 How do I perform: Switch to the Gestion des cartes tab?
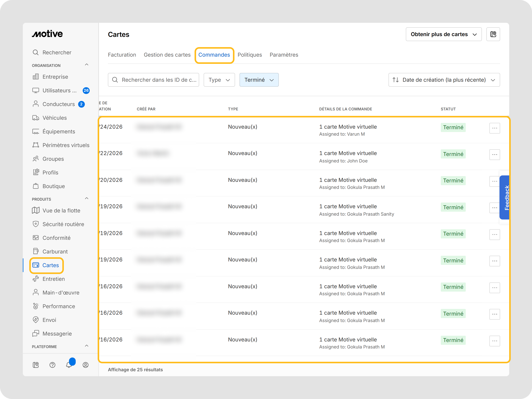[x=167, y=55]
